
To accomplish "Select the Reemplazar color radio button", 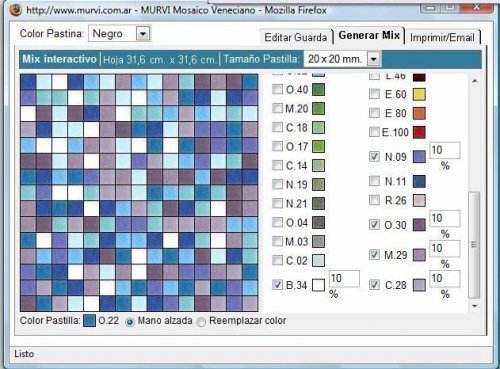I will [x=201, y=322].
